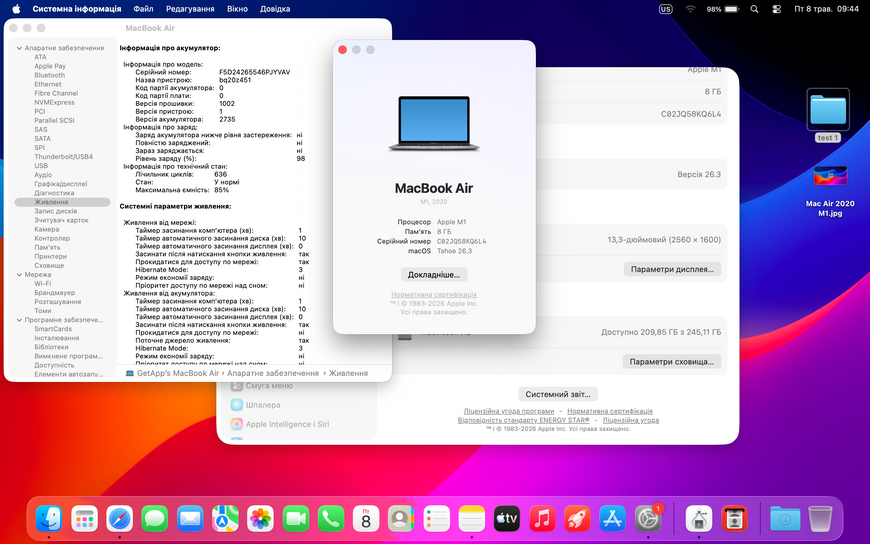The width and height of the screenshot is (870, 544).
Task: Open Reminders app in Dock
Action: click(x=437, y=519)
